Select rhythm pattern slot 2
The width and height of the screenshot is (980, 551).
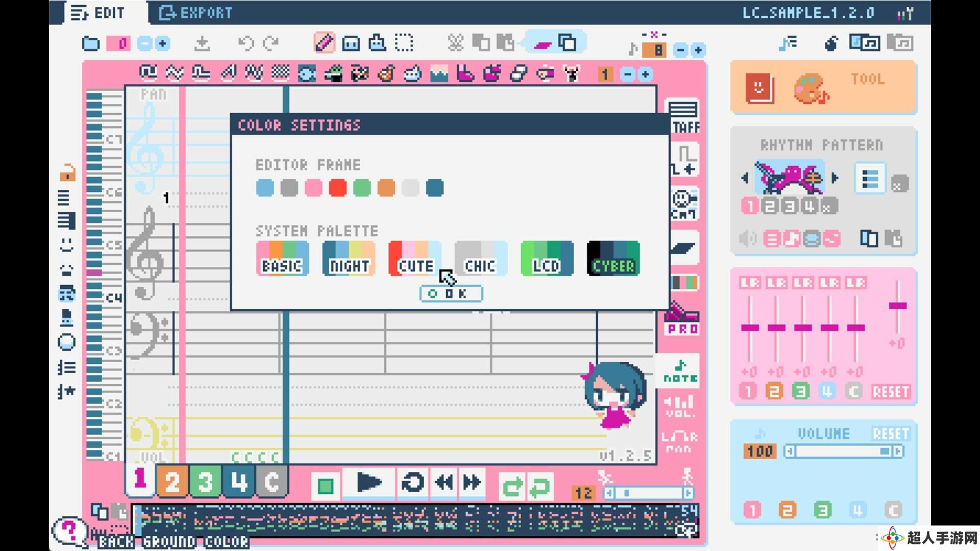coord(770,206)
